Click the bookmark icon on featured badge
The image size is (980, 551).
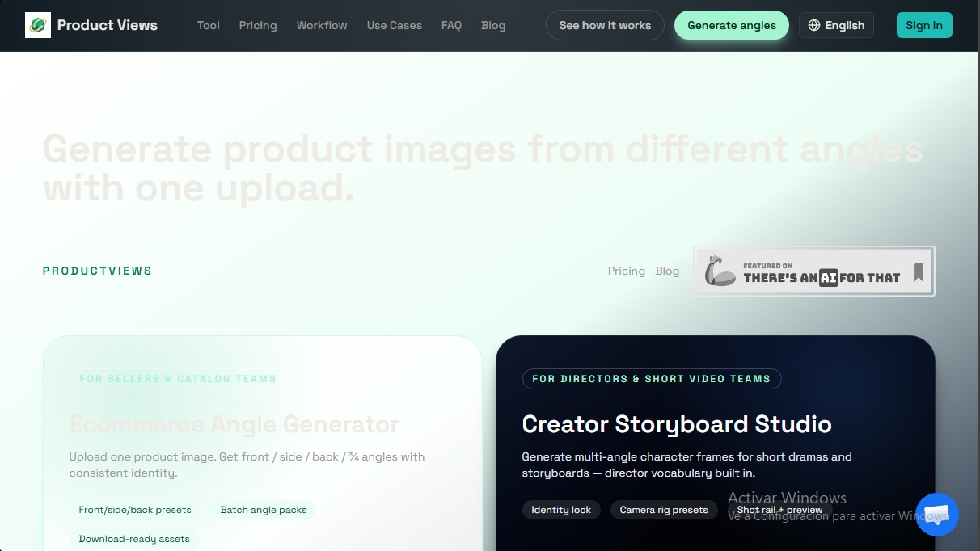(919, 272)
